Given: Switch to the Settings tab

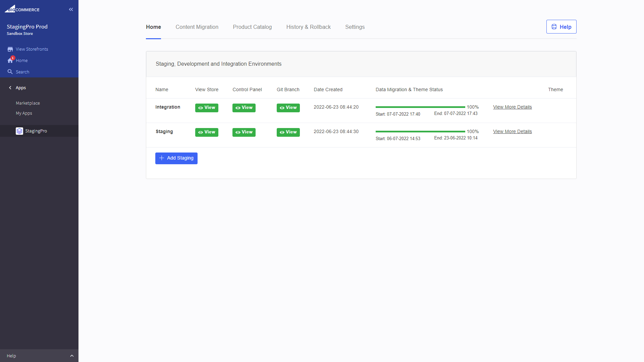Looking at the screenshot, I should [355, 27].
